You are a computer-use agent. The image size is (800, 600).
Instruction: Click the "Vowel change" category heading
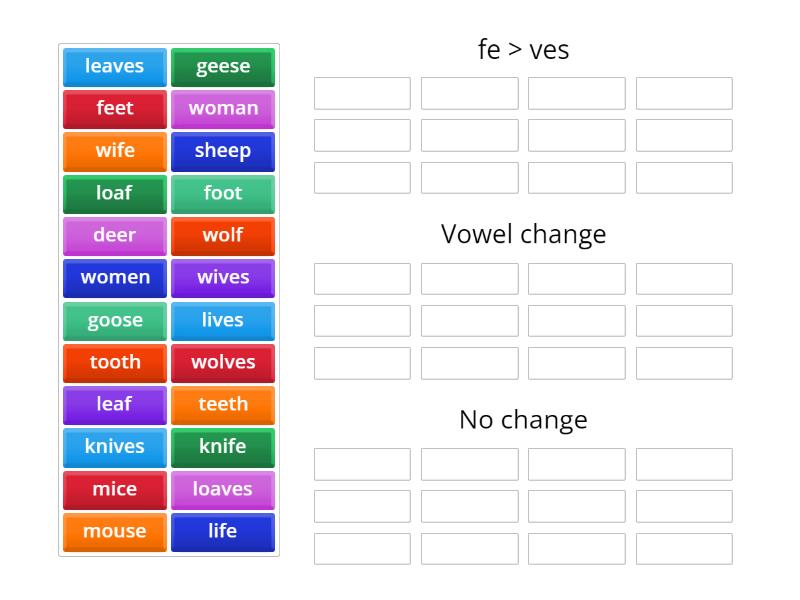[524, 234]
